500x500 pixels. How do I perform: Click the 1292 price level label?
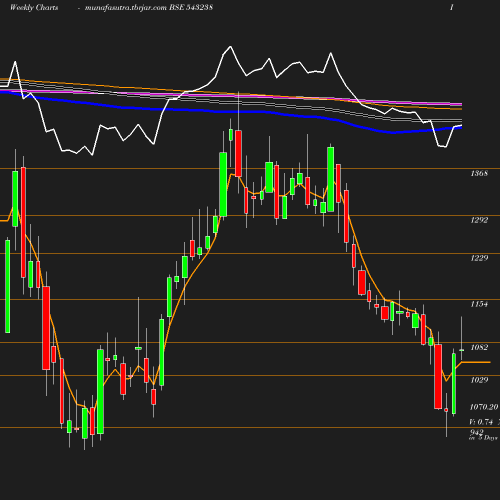point(479,220)
